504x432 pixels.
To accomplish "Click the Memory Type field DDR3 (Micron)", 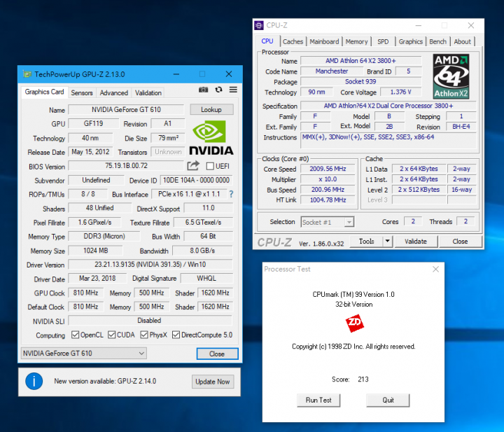I will (104, 236).
